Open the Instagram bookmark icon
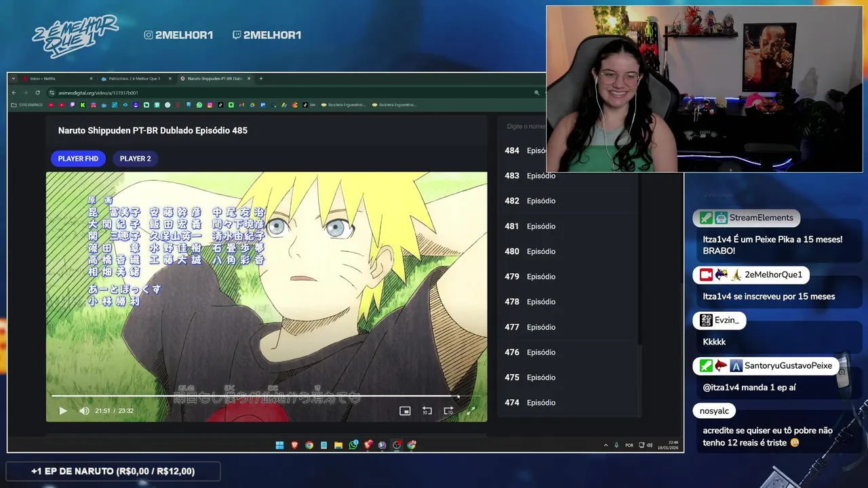The image size is (868, 488). coord(210,105)
